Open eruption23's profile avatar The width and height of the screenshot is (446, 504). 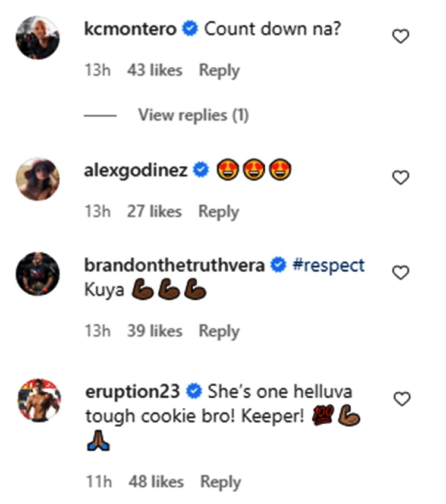pyautogui.click(x=37, y=400)
